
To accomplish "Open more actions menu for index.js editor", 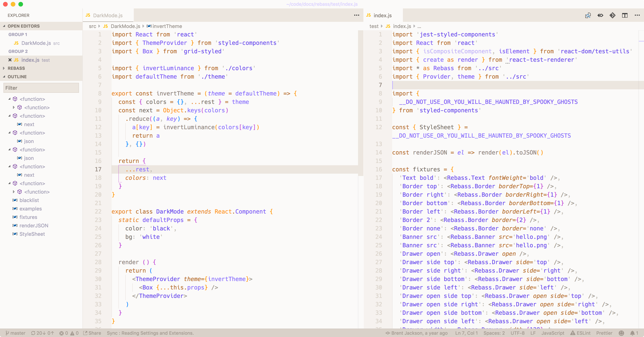I will 637,16.
